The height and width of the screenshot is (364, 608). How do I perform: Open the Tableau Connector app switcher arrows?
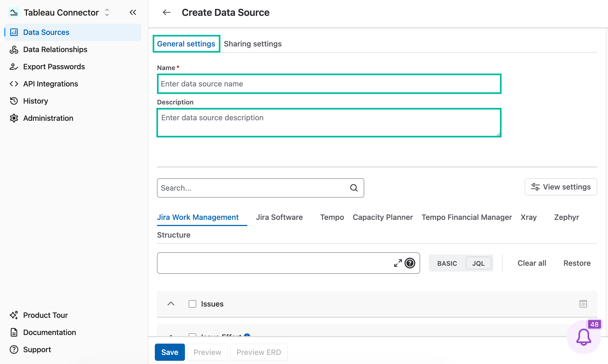(x=107, y=13)
